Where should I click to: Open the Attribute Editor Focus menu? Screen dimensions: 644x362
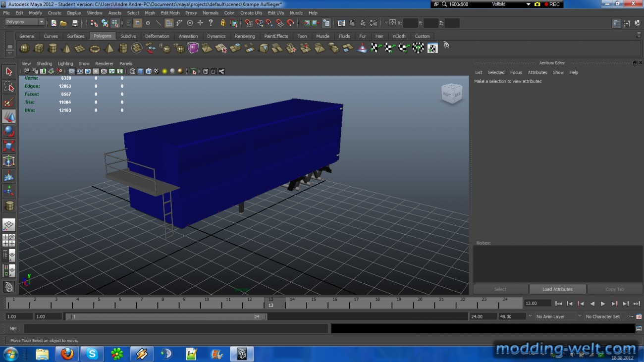tap(516, 72)
